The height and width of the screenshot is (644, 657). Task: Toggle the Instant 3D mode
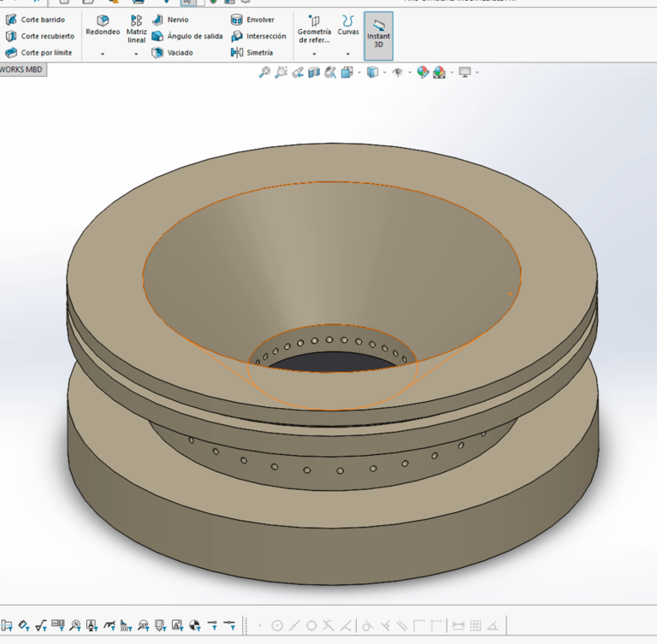(x=378, y=35)
